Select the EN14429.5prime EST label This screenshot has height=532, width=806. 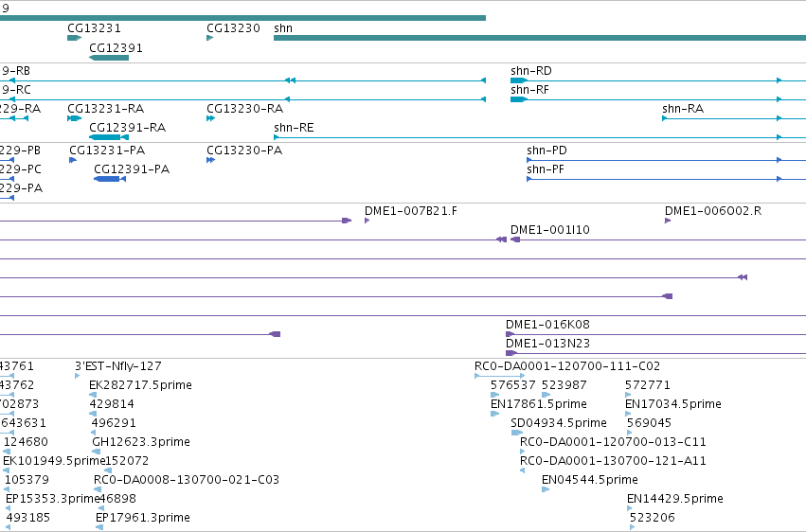675,499
